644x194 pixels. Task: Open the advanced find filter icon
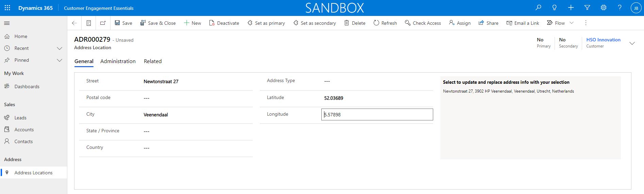coord(587,8)
